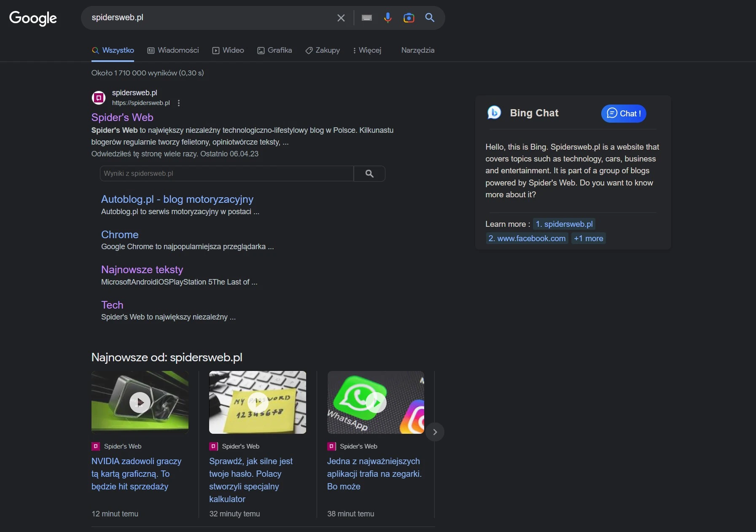756x532 pixels.
Task: Select the Wszystko tab
Action: pos(113,50)
